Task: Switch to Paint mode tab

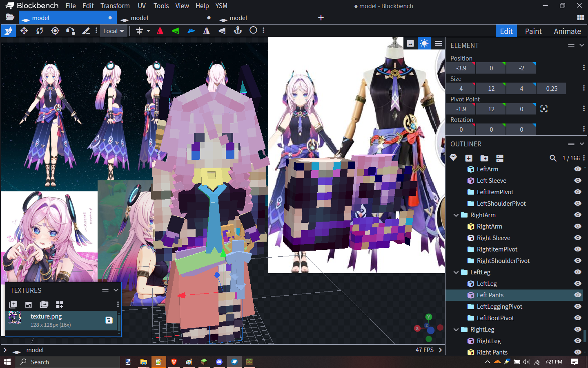Action: coord(533,31)
